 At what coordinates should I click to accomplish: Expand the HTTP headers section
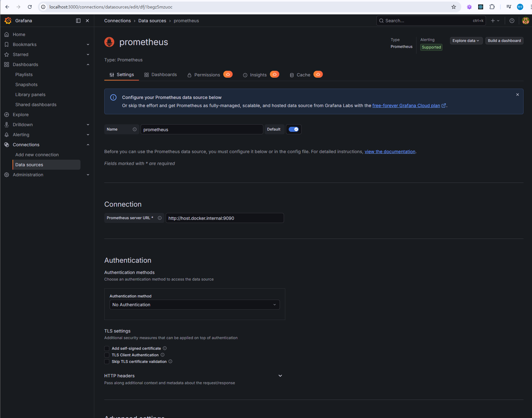[x=280, y=376]
